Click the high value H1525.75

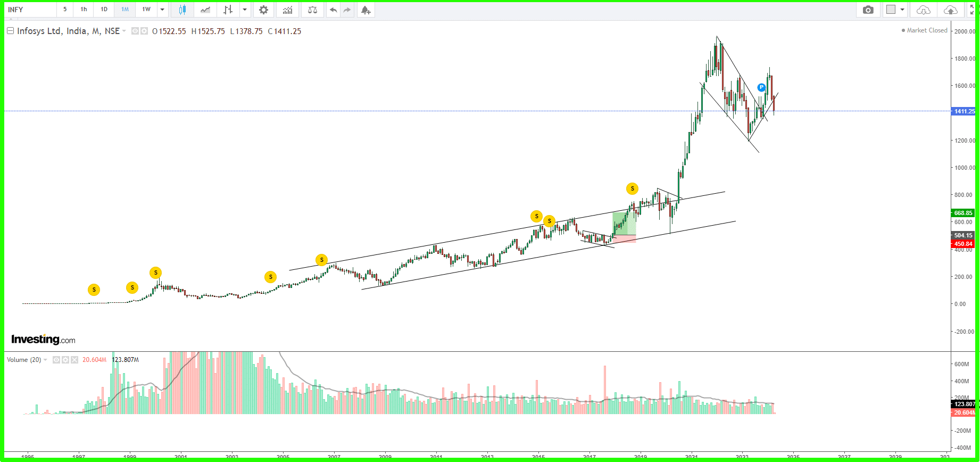pos(208,31)
